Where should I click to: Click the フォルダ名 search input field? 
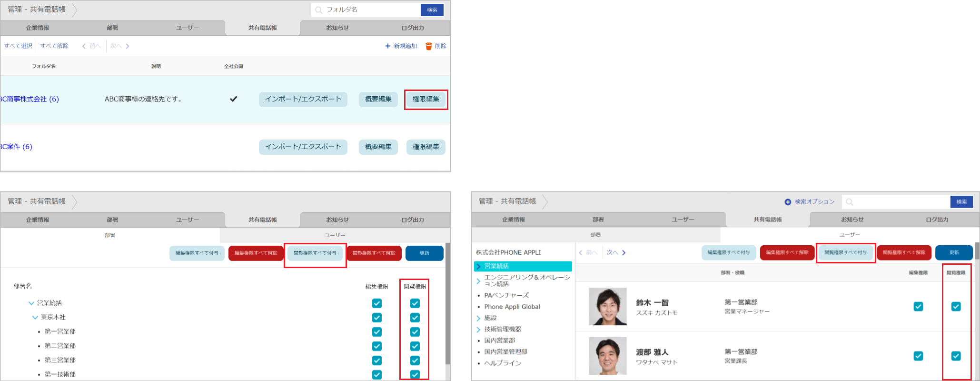click(x=371, y=10)
